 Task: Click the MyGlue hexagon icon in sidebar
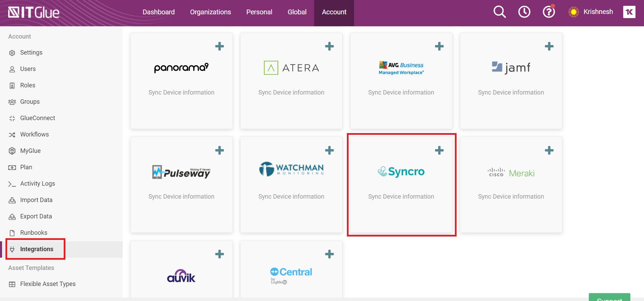coord(12,151)
